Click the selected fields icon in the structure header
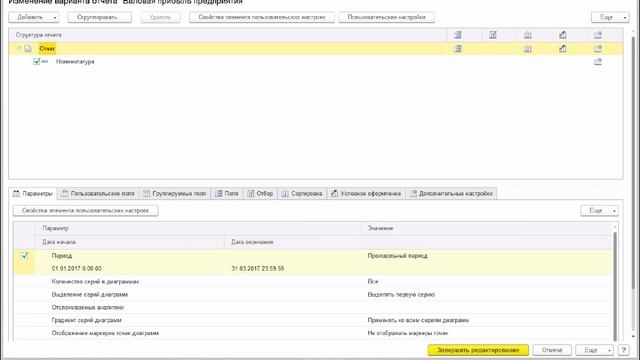 458,35
